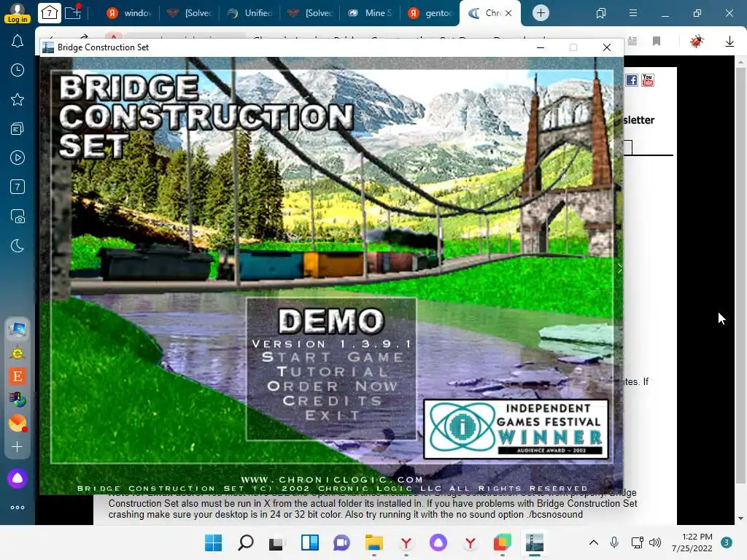Open the browser hamburger menu
This screenshot has height=560, width=747.
(632, 13)
